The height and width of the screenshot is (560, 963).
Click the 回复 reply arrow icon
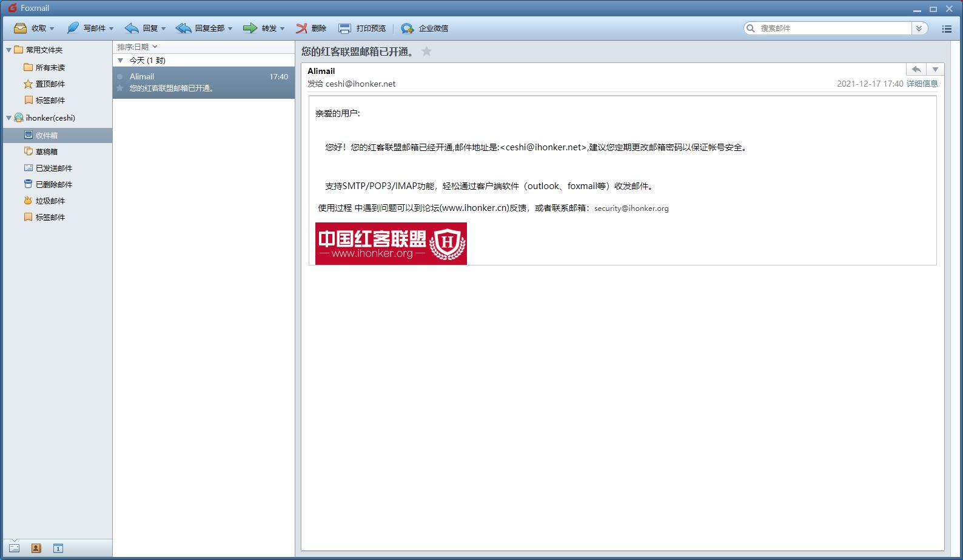[x=132, y=28]
